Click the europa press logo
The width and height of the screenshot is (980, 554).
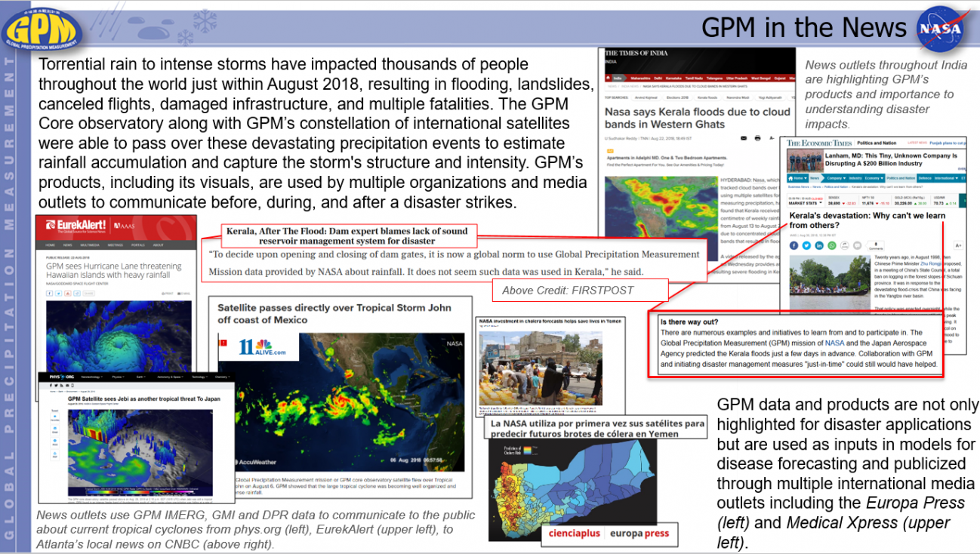coord(639,532)
